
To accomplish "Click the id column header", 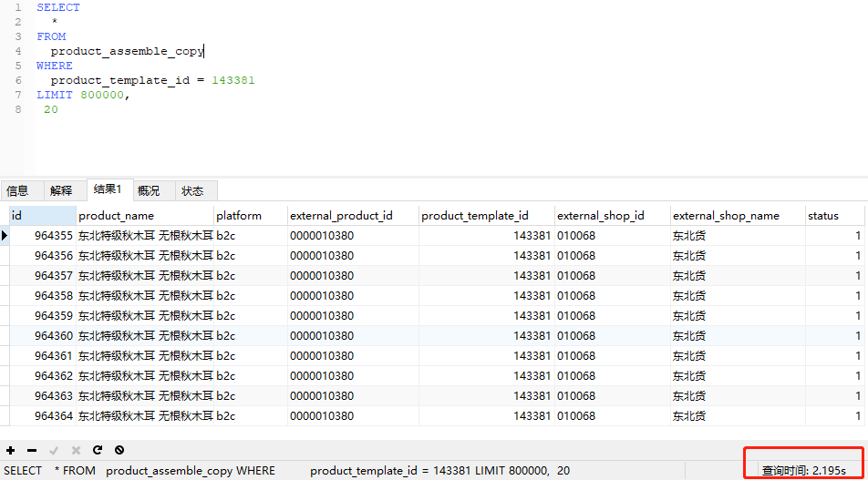I will 42,216.
